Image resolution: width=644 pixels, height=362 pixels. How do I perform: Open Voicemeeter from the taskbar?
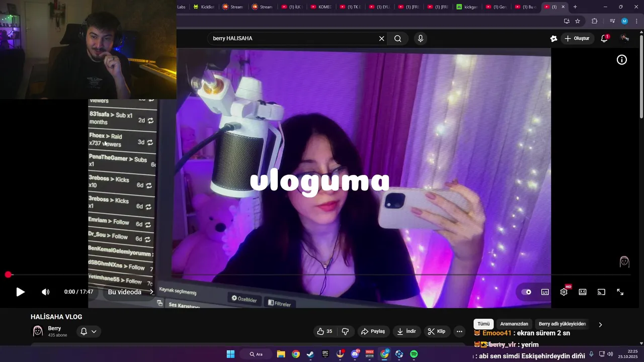(370, 354)
